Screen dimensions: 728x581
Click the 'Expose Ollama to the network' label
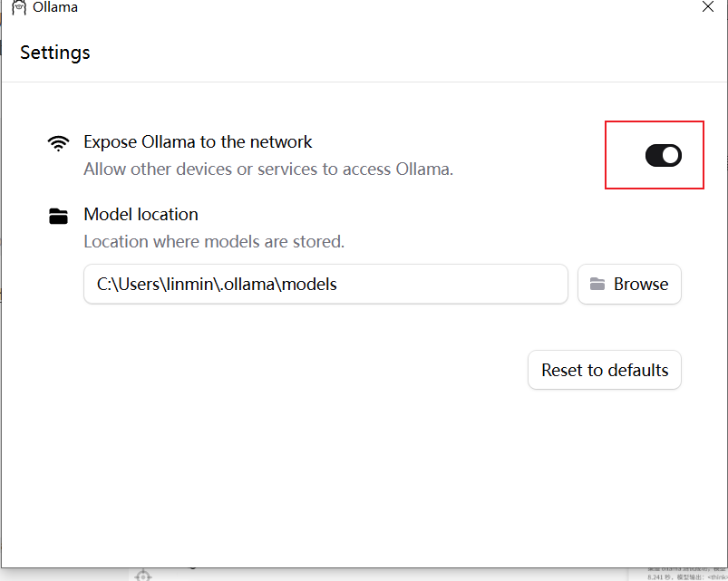pyautogui.click(x=198, y=141)
